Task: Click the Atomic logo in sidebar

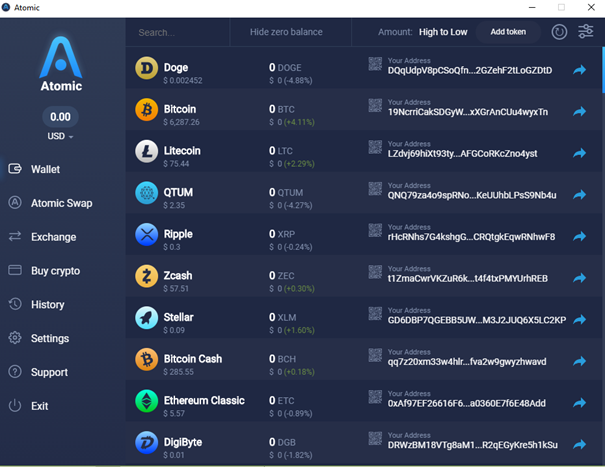Action: (61, 64)
